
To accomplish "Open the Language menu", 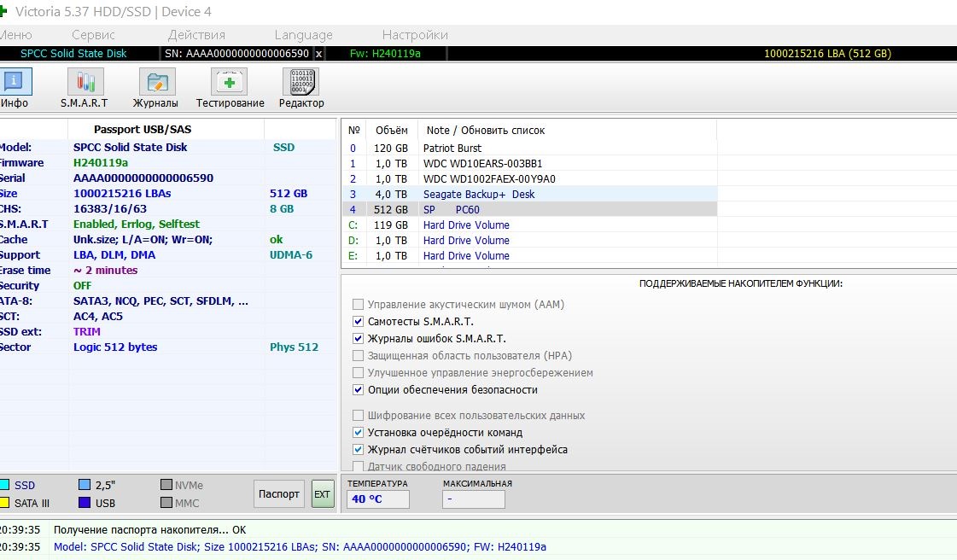I will point(303,35).
